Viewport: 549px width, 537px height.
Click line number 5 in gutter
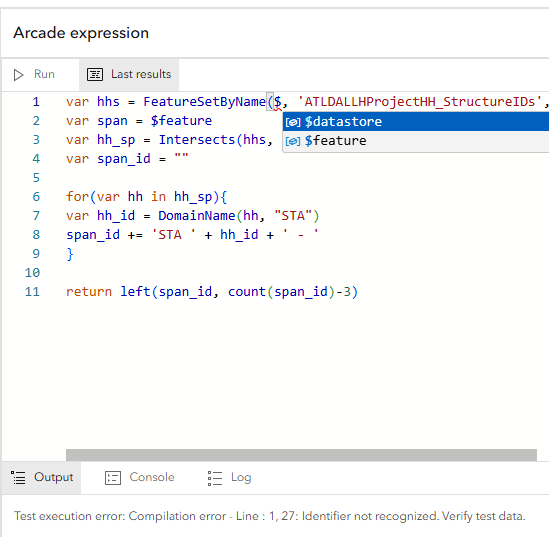pyautogui.click(x=36, y=177)
